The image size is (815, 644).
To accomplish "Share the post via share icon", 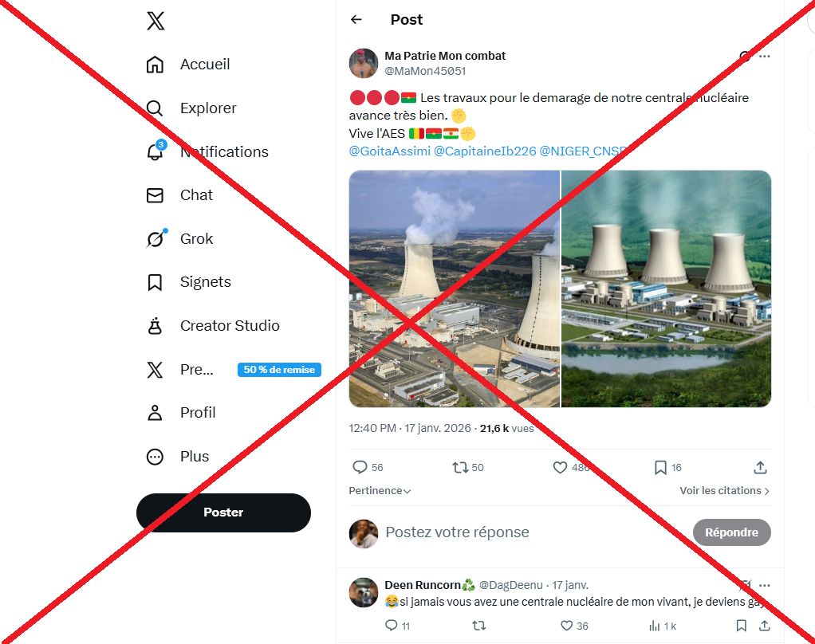I will click(x=760, y=468).
